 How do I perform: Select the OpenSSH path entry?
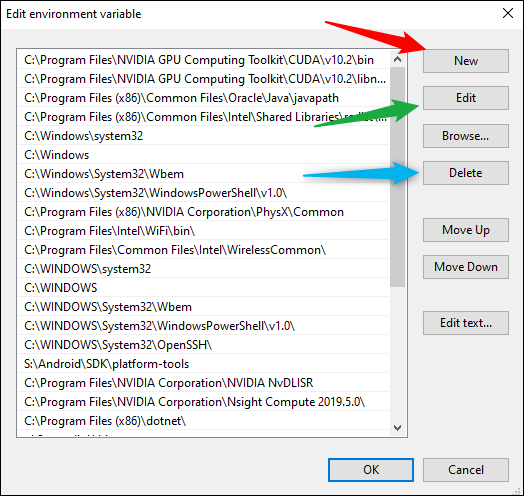point(204,345)
